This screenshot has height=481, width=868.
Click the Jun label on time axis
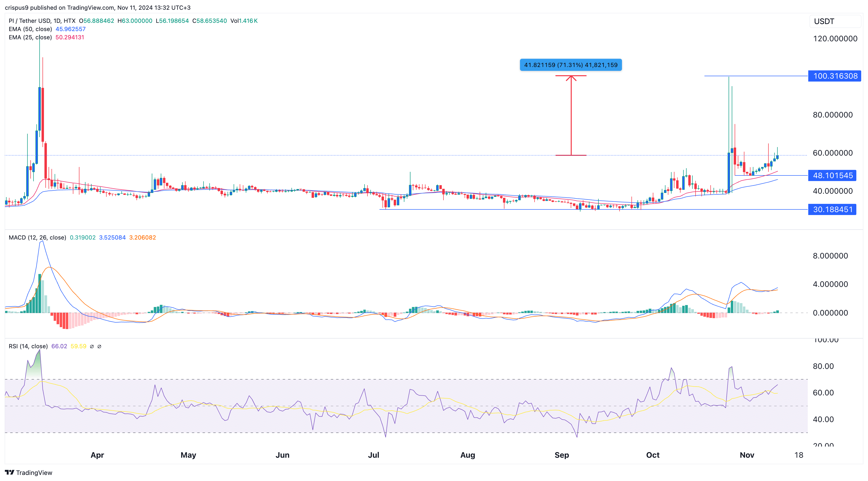click(282, 455)
